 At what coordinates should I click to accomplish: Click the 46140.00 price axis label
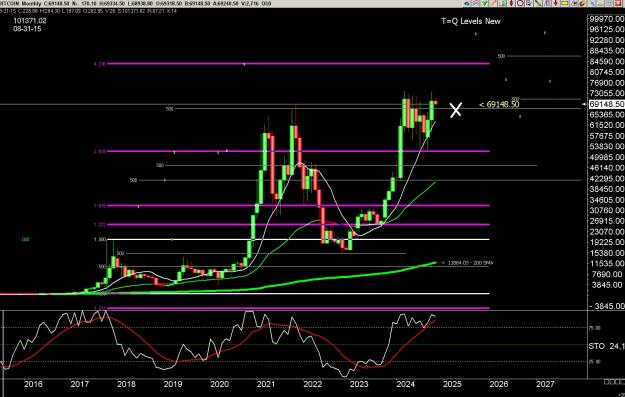[607, 168]
